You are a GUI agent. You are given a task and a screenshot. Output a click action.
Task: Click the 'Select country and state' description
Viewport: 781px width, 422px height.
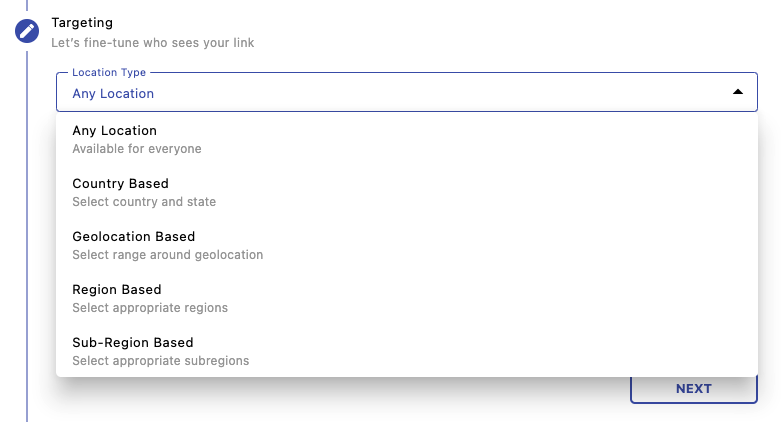point(144,202)
